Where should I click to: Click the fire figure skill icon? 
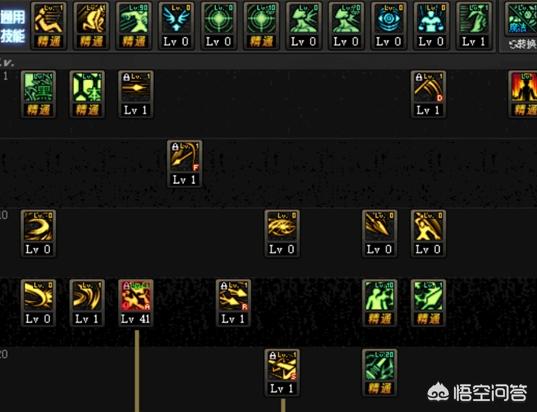(523, 94)
